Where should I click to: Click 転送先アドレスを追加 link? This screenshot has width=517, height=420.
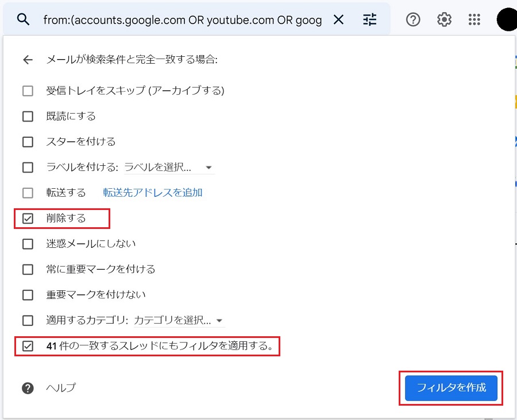coord(153,193)
